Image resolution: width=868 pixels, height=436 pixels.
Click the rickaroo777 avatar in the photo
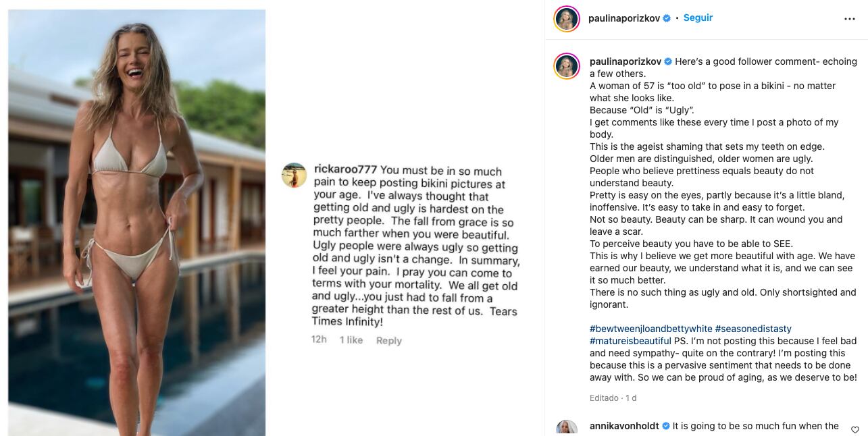coord(295,175)
